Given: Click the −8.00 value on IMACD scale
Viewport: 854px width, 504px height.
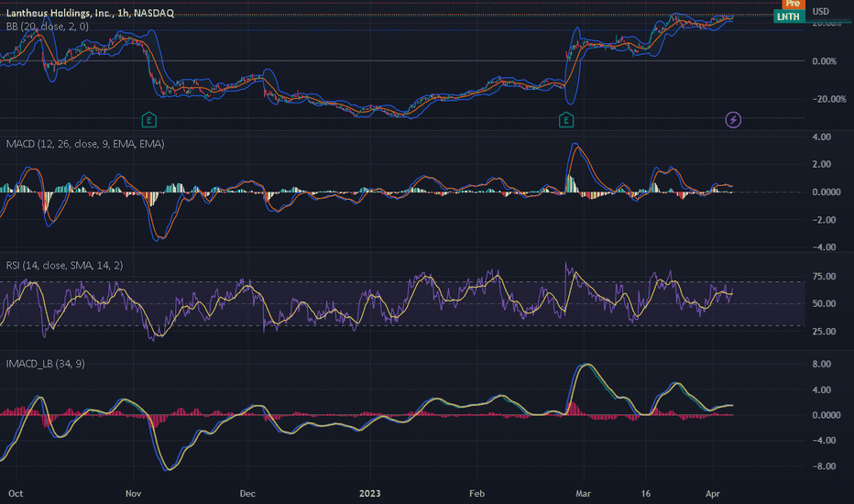Looking at the screenshot, I should (x=825, y=466).
